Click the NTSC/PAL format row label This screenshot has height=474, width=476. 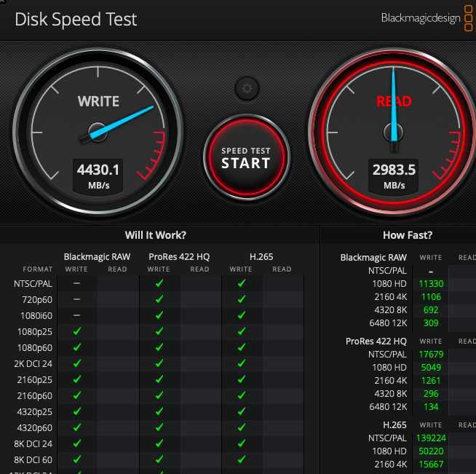33,284
